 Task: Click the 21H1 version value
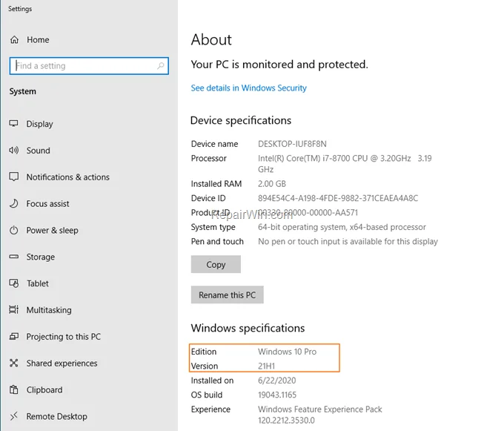[x=266, y=366]
